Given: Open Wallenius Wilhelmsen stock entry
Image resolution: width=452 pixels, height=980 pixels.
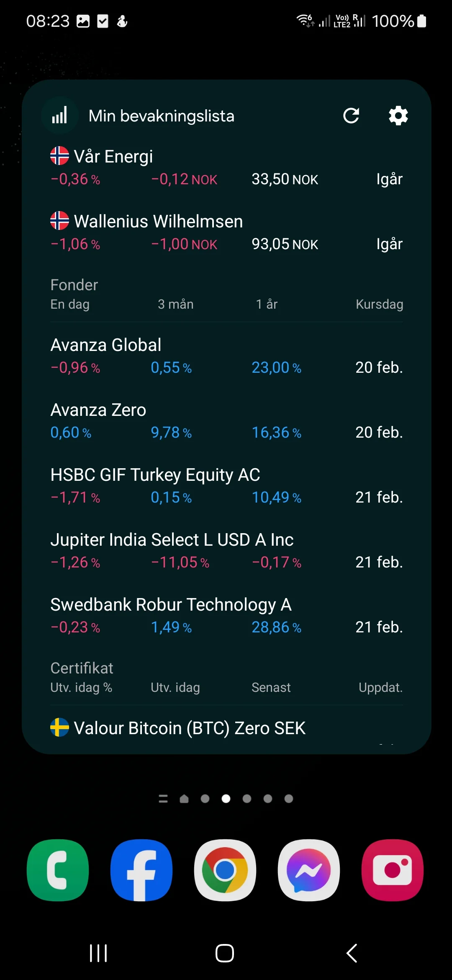Looking at the screenshot, I should (x=226, y=232).
